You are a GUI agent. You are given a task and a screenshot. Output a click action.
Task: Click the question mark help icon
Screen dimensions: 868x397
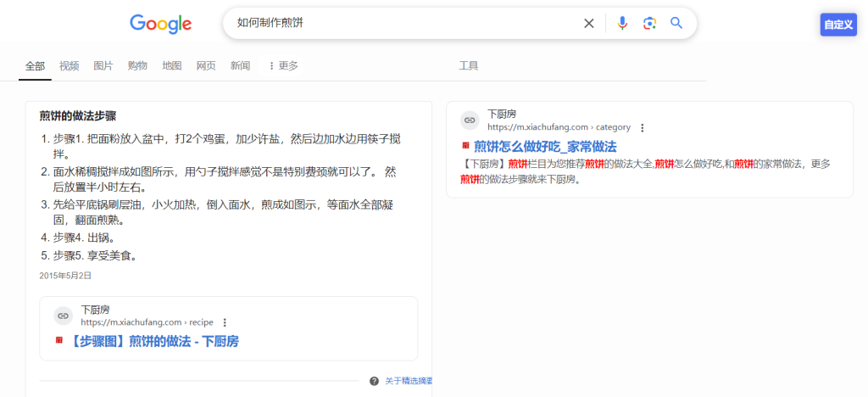tap(374, 381)
